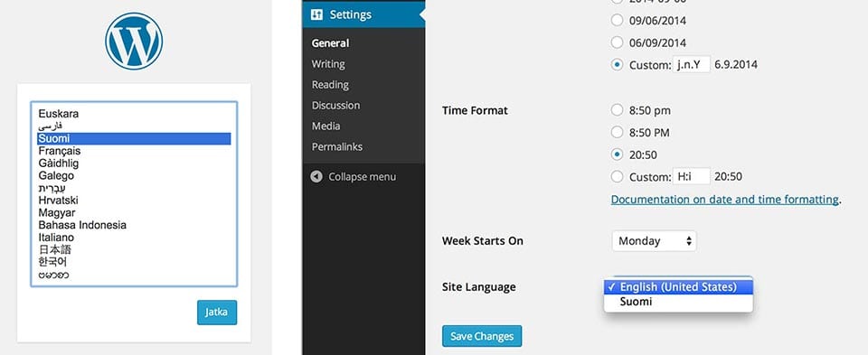Choose English (United States) site language
Screen dimensions: 868x355
(x=678, y=287)
